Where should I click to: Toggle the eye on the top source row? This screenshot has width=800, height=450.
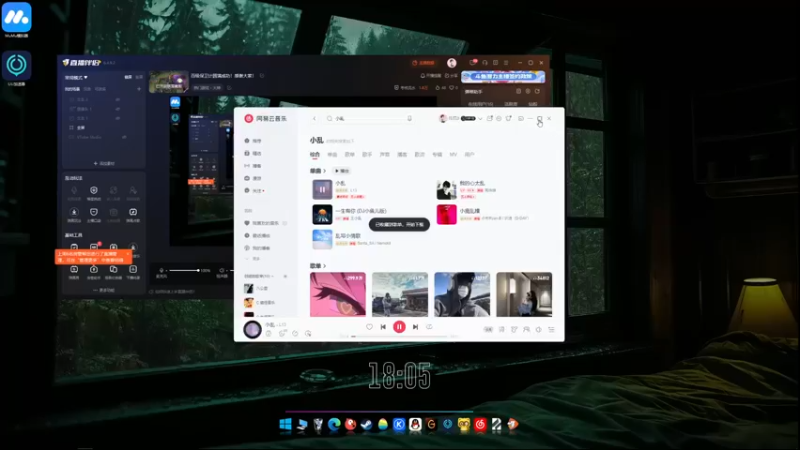click(x=118, y=99)
